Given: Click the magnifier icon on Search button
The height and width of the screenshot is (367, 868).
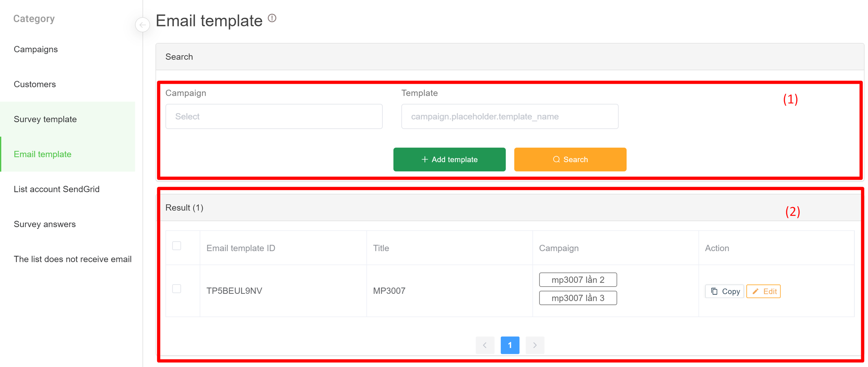Looking at the screenshot, I should (x=556, y=160).
